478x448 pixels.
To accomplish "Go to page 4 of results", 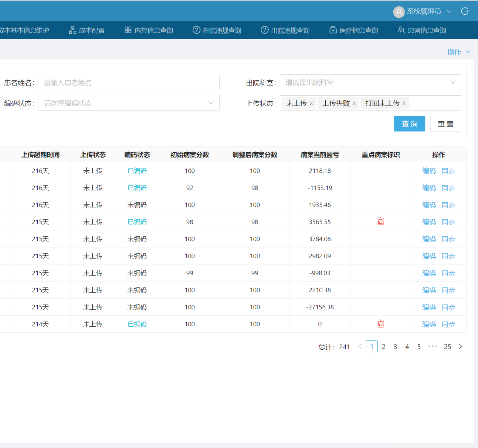I will coord(407,346).
